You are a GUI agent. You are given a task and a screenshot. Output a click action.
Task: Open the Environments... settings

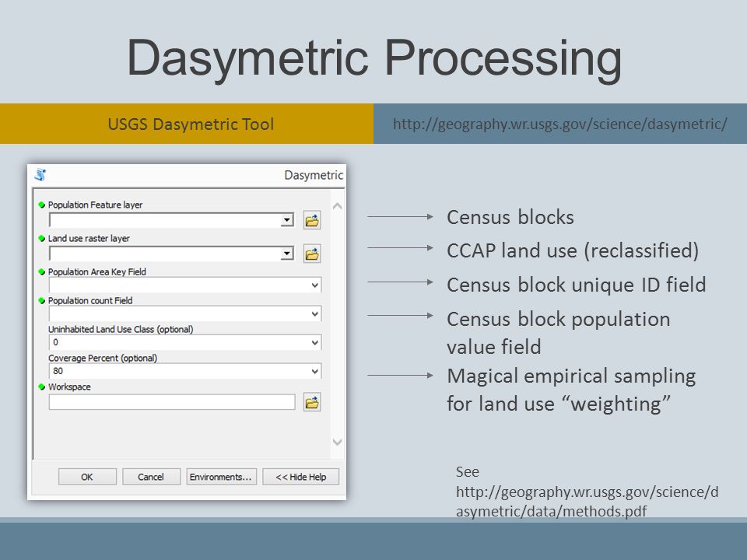pos(221,477)
